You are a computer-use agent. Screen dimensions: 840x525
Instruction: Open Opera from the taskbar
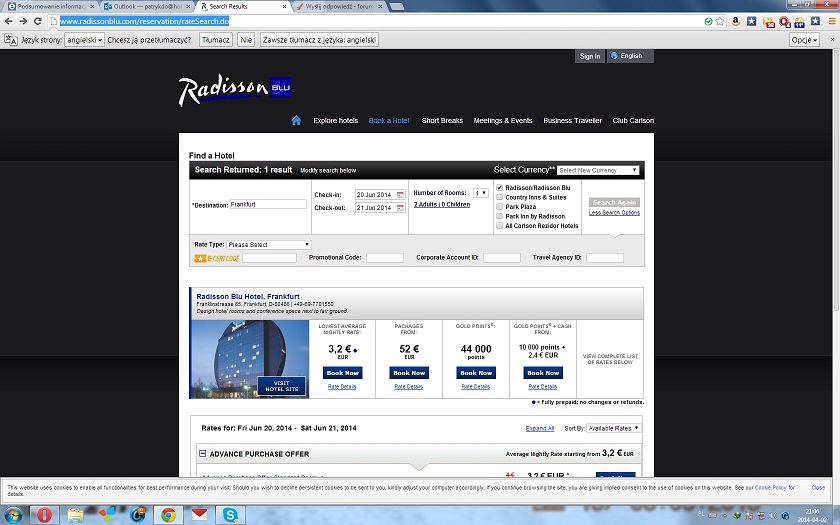tap(44, 515)
